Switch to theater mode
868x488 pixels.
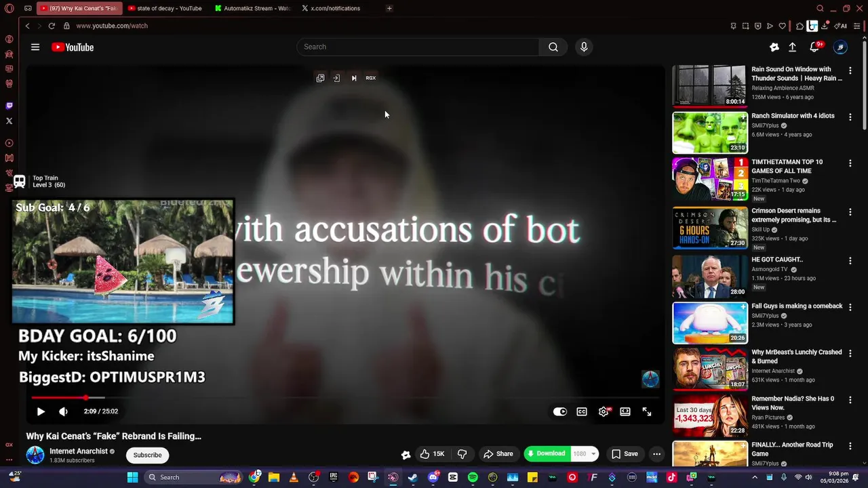click(625, 411)
